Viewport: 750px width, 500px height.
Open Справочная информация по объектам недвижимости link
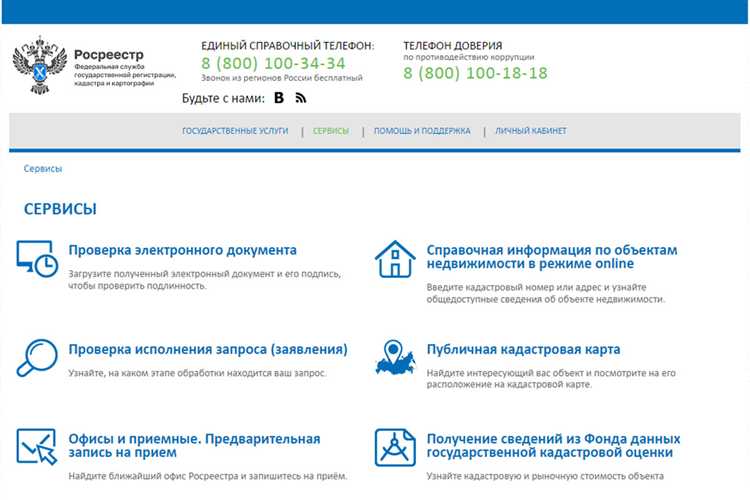(552, 257)
